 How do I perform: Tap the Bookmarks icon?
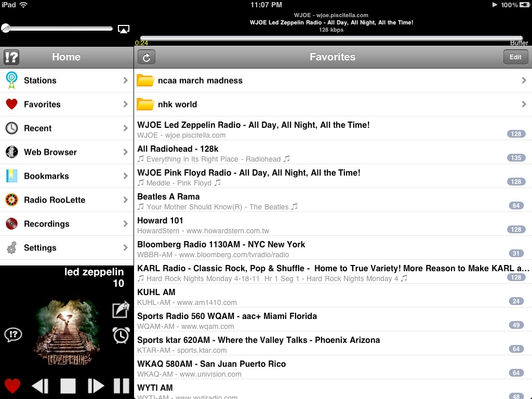[x=11, y=176]
